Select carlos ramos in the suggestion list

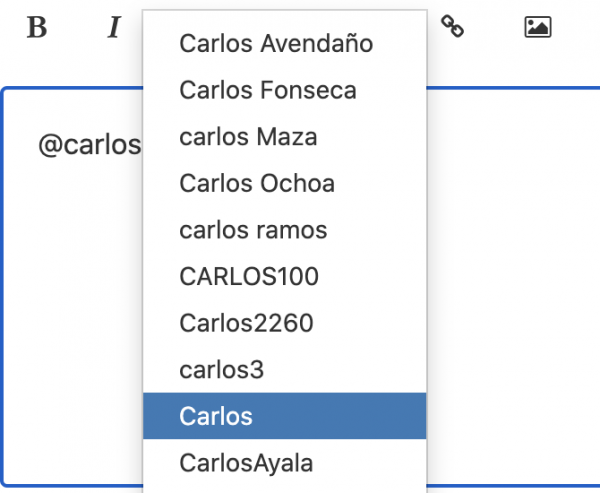pos(284,230)
